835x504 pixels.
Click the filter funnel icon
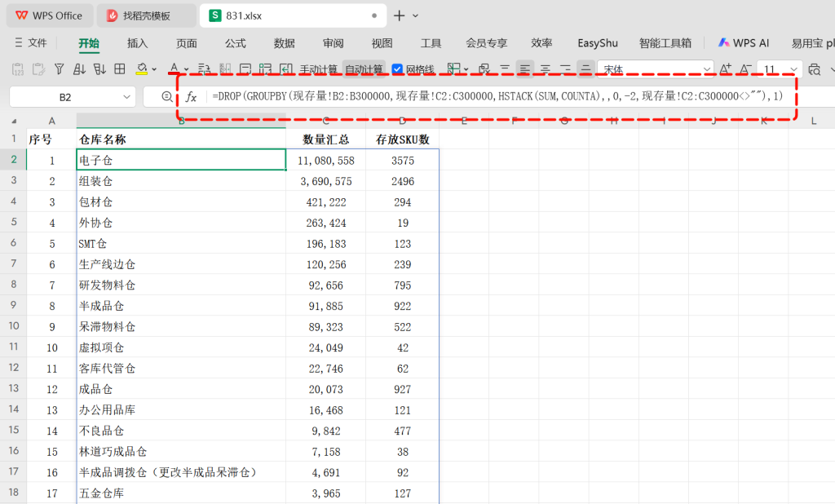point(59,69)
